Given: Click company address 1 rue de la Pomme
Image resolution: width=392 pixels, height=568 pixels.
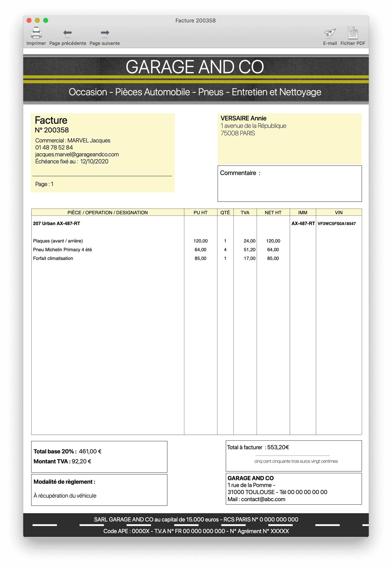Looking at the screenshot, I should point(251,485).
